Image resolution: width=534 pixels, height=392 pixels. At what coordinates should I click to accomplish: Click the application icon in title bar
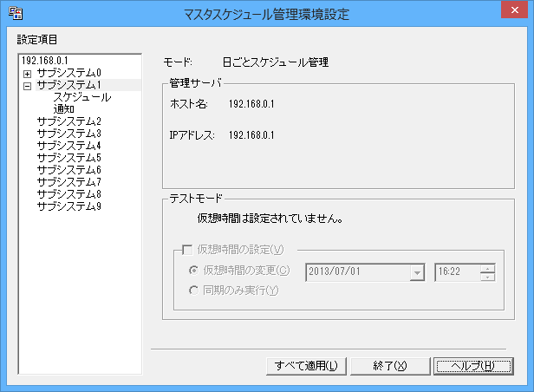pos(16,13)
